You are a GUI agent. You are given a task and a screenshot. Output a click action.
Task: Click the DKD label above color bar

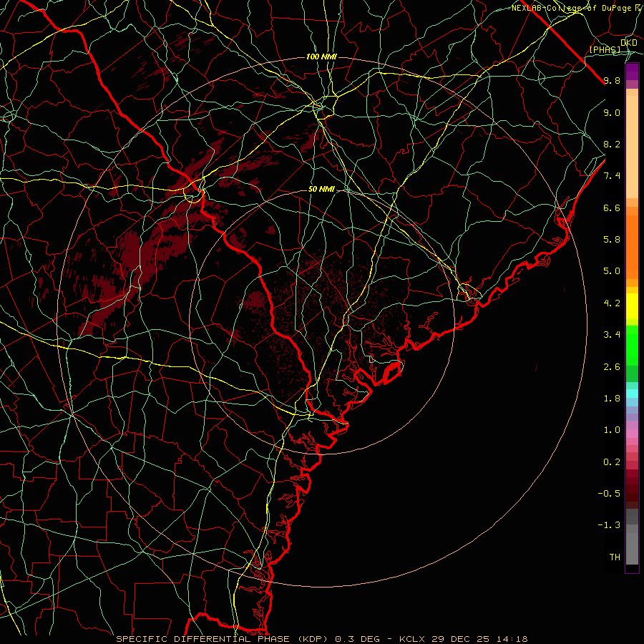(629, 42)
